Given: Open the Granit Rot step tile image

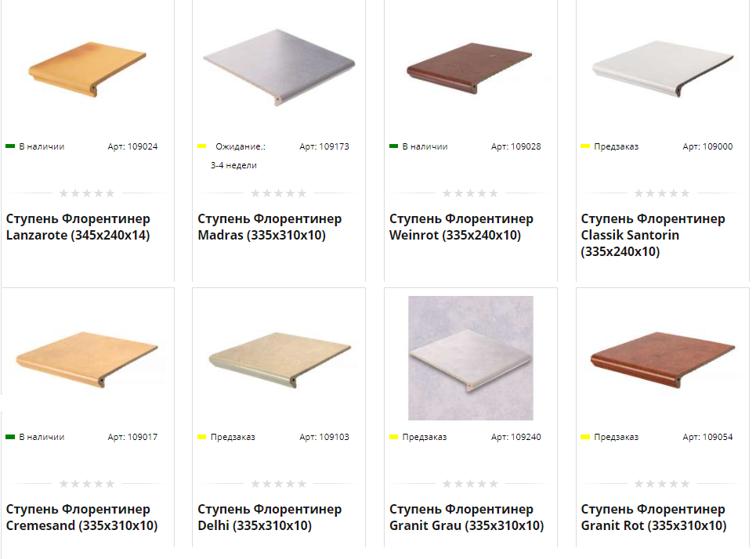Looking at the screenshot, I should tap(663, 359).
